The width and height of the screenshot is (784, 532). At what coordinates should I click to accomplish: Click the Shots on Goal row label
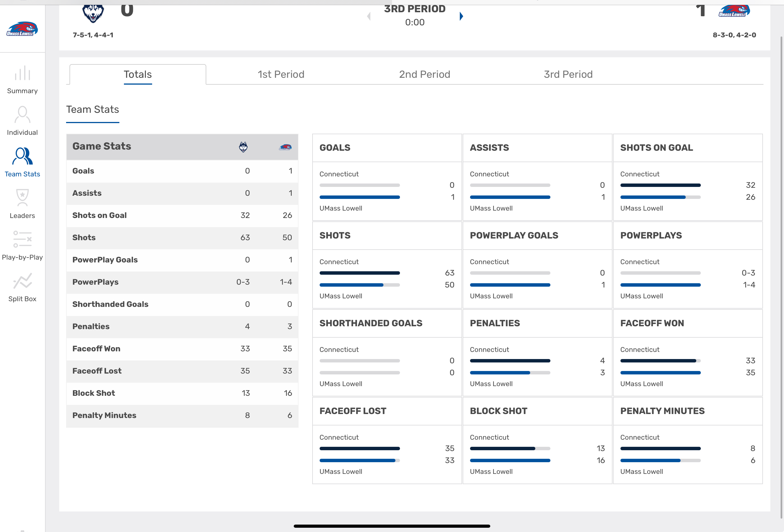pyautogui.click(x=99, y=216)
